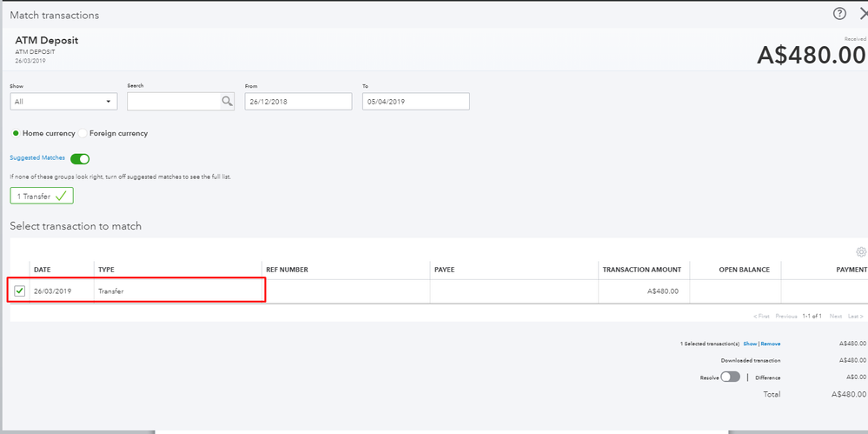Close the Match transactions dialog

pyautogui.click(x=863, y=14)
